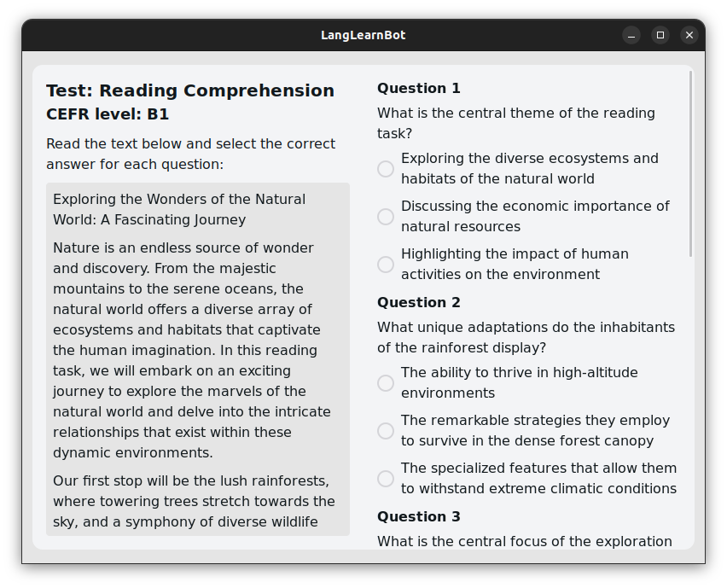The height and width of the screenshot is (588, 727).
Task: Click the paragraph starting 'Nature is an endless source'
Action: (x=192, y=350)
